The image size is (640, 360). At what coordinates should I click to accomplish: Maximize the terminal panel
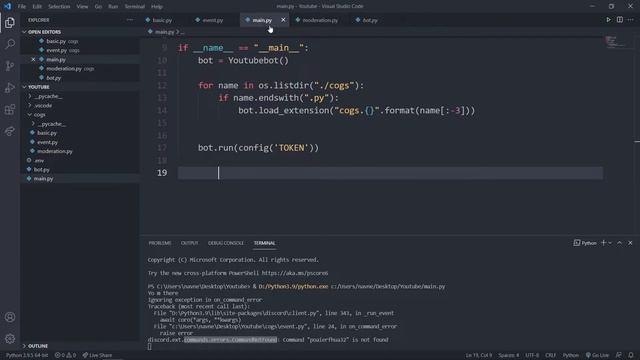pyautogui.click(x=620, y=243)
